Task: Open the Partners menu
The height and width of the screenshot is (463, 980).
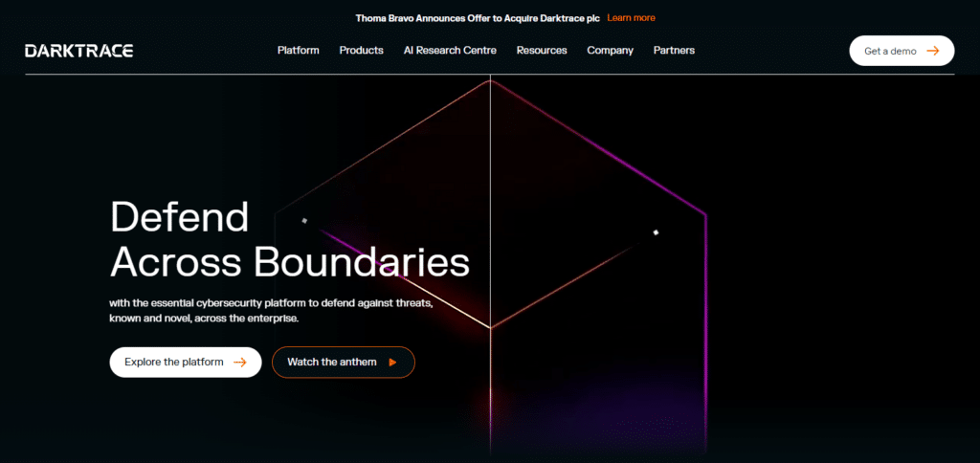Action: click(674, 51)
